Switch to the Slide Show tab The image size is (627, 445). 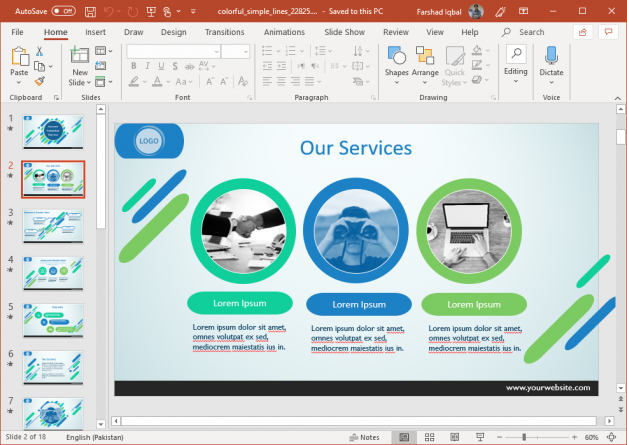[x=344, y=32]
